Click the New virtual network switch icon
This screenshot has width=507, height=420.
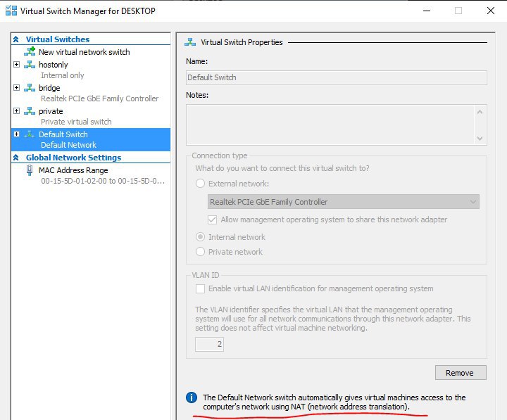point(30,51)
